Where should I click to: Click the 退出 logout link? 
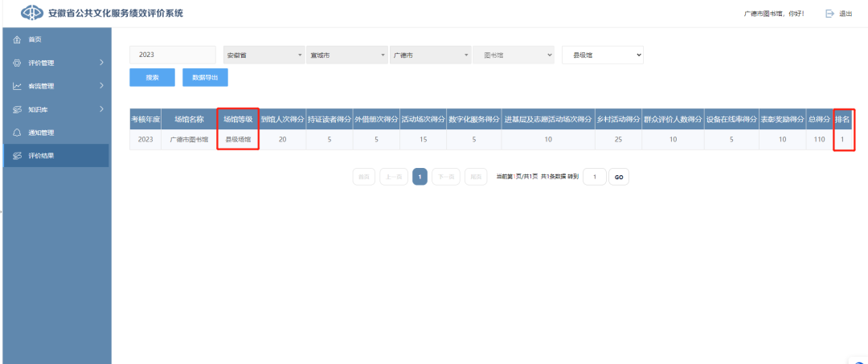(x=845, y=14)
